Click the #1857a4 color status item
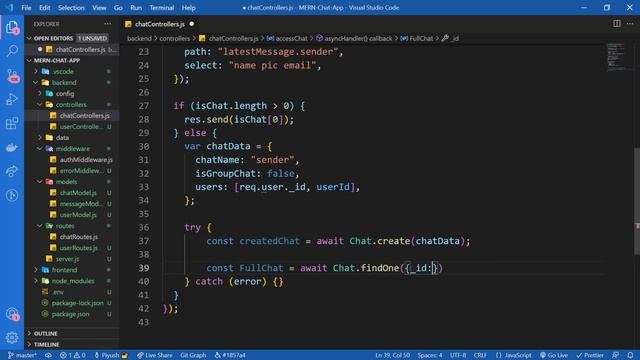 click(230, 355)
